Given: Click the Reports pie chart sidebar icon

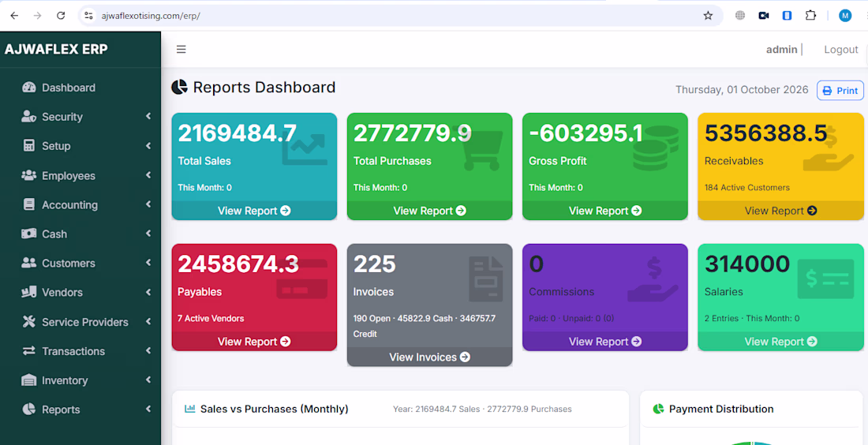Looking at the screenshot, I should pos(28,409).
